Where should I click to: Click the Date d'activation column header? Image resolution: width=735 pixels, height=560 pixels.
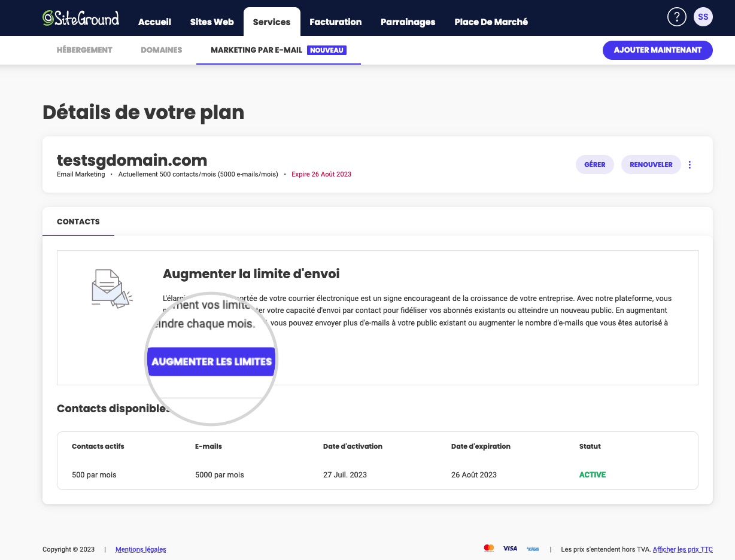pos(353,446)
